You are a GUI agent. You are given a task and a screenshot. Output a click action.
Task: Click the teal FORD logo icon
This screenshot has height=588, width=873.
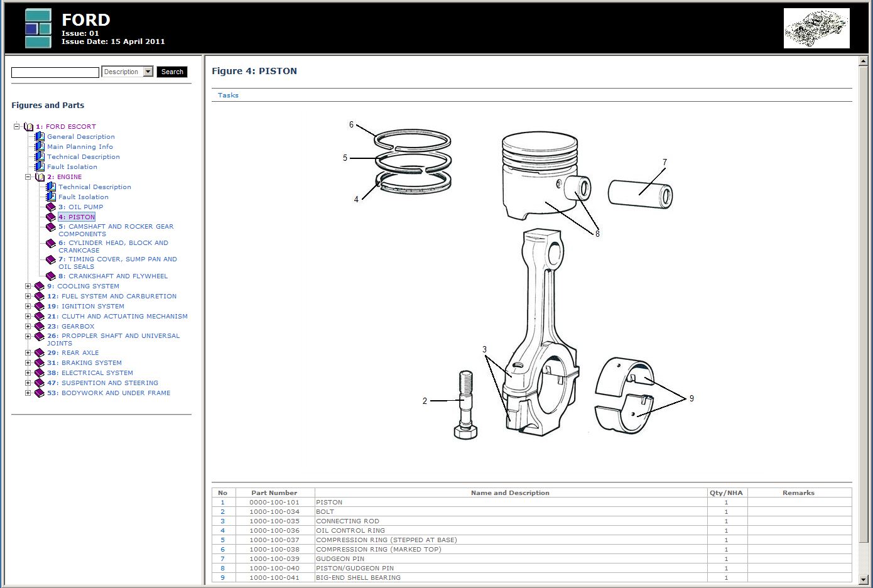(x=38, y=28)
